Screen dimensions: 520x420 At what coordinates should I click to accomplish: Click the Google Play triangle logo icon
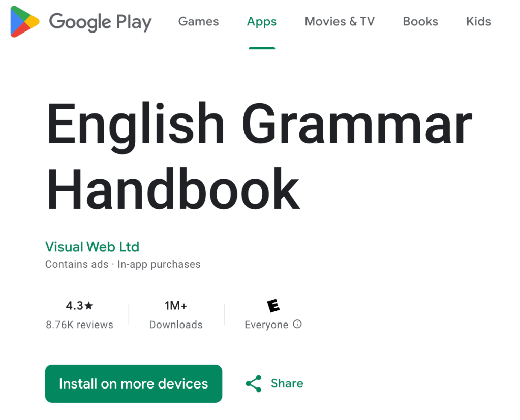pos(25,22)
